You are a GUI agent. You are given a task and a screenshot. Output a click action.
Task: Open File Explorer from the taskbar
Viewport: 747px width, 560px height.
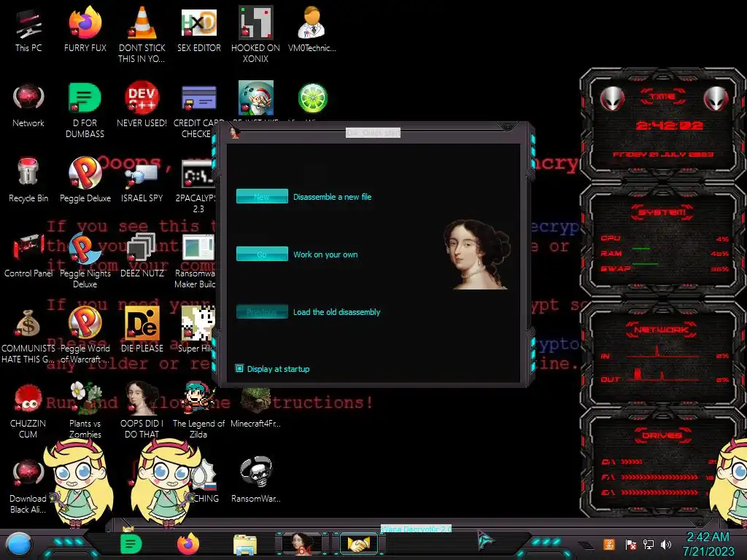(245, 545)
